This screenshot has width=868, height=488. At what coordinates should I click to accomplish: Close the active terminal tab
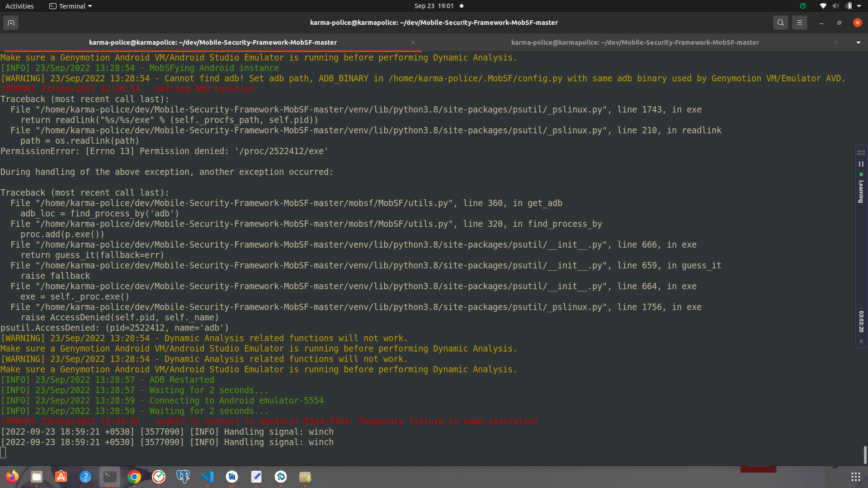tap(413, 42)
